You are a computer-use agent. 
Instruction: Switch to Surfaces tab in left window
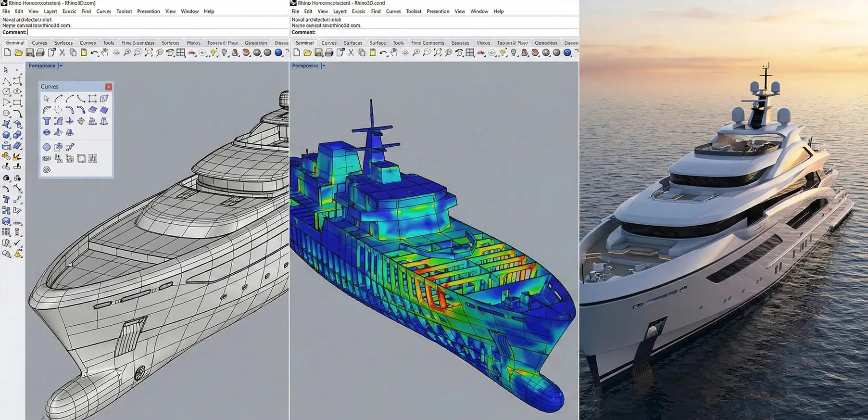tap(63, 43)
